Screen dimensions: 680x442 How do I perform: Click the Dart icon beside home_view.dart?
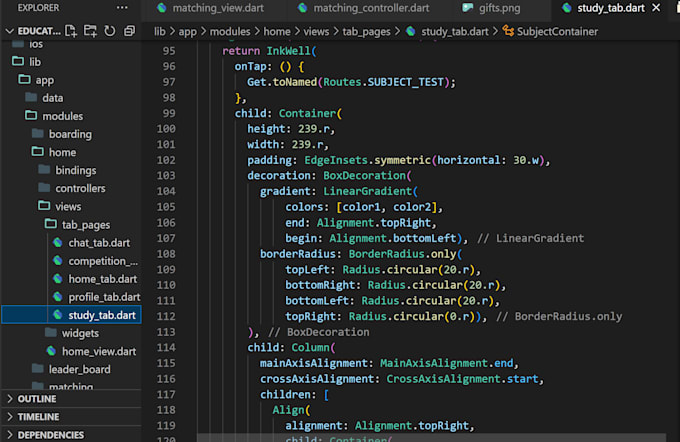click(x=51, y=351)
